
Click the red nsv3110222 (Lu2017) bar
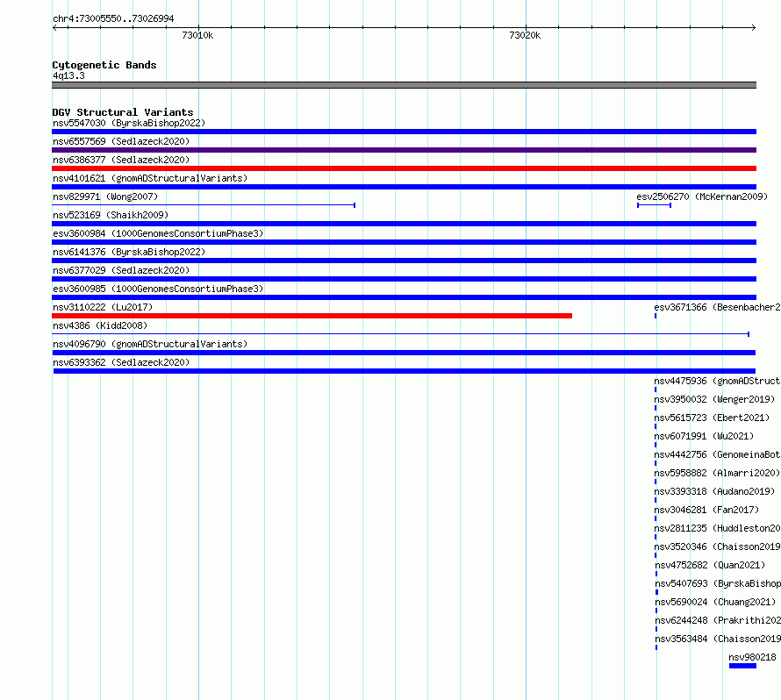312,316
